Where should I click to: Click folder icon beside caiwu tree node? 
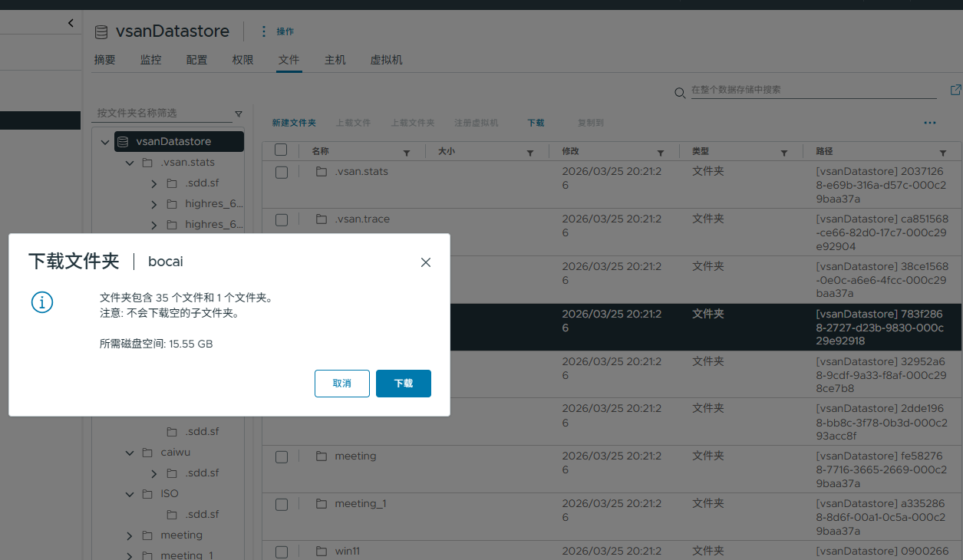pos(147,453)
